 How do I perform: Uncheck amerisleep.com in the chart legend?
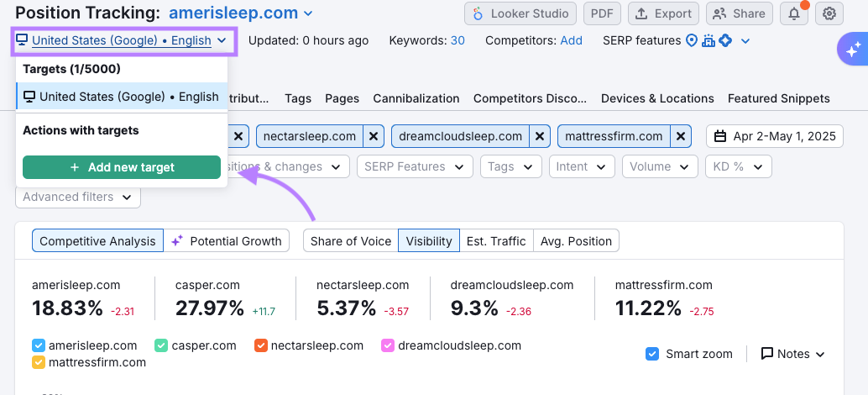pos(39,345)
